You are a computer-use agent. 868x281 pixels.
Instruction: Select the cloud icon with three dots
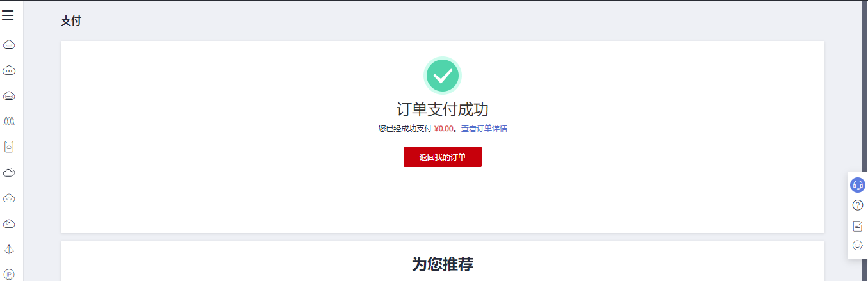click(x=9, y=70)
